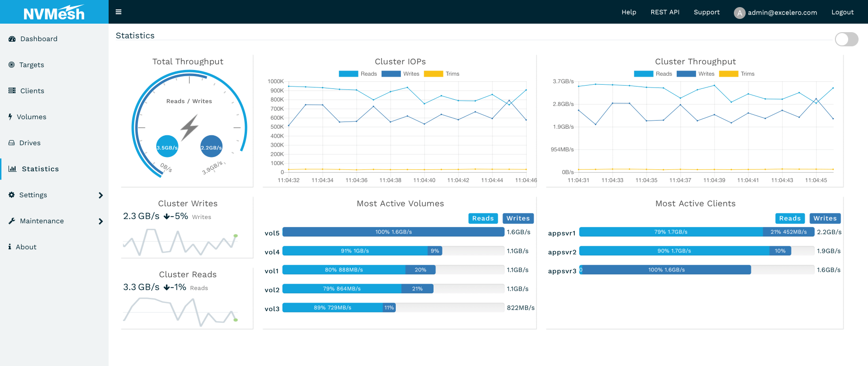Image resolution: width=868 pixels, height=366 pixels.
Task: Expand the Settings submenu chevron
Action: click(101, 195)
